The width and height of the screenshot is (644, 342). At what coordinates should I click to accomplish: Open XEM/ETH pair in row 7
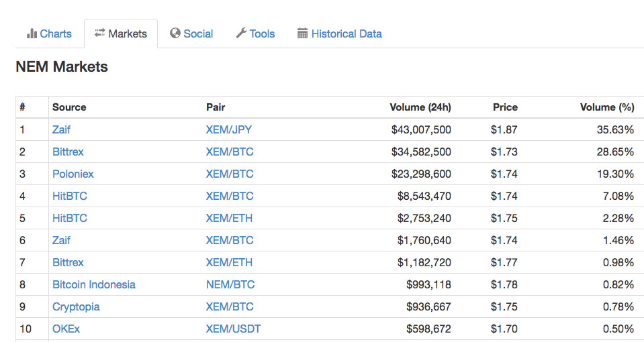click(229, 262)
